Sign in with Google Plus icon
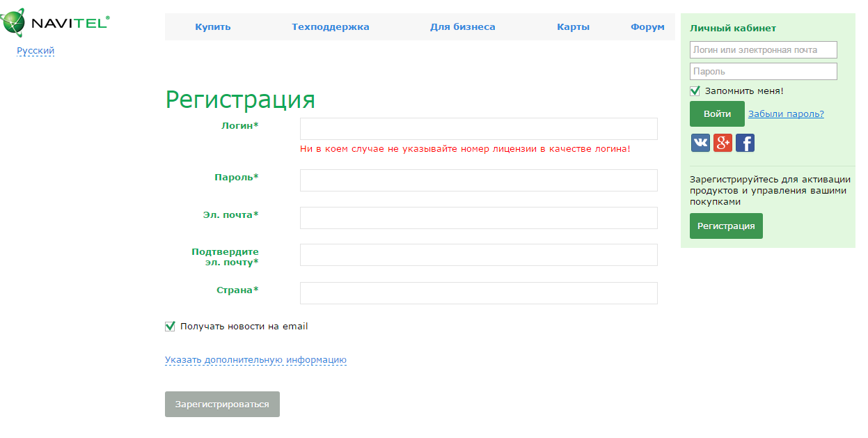This screenshot has height=438, width=868. click(723, 143)
